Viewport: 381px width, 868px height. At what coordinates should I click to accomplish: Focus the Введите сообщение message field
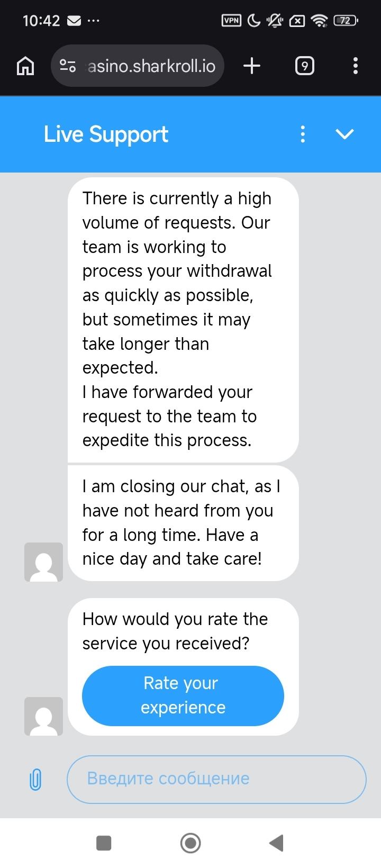pyautogui.click(x=216, y=779)
